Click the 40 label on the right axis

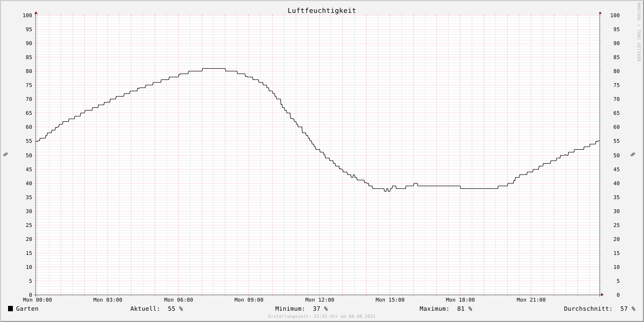616,183
